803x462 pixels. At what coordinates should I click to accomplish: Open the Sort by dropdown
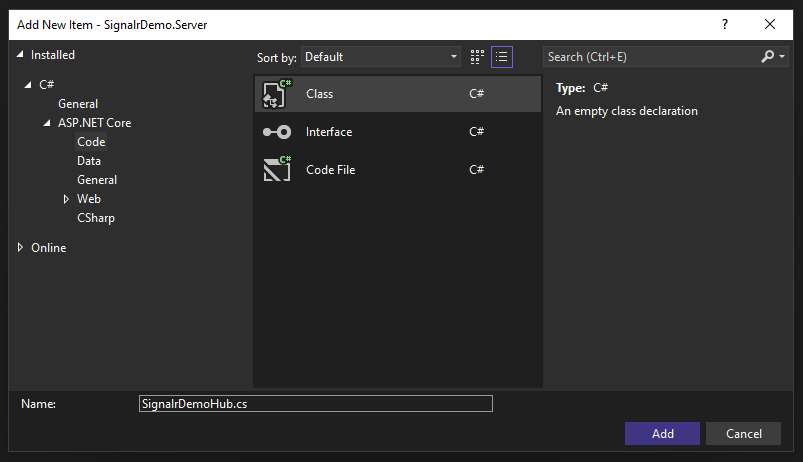381,57
